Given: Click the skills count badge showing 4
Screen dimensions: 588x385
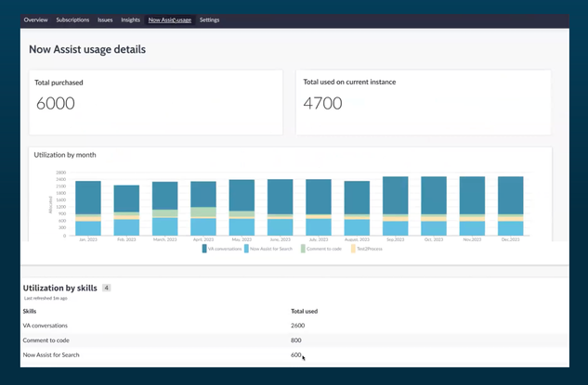Looking at the screenshot, I should [x=106, y=289].
